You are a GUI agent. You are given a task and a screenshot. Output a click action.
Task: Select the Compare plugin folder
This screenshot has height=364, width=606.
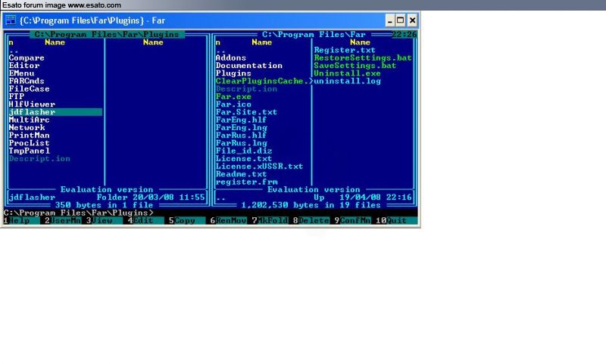coord(27,58)
